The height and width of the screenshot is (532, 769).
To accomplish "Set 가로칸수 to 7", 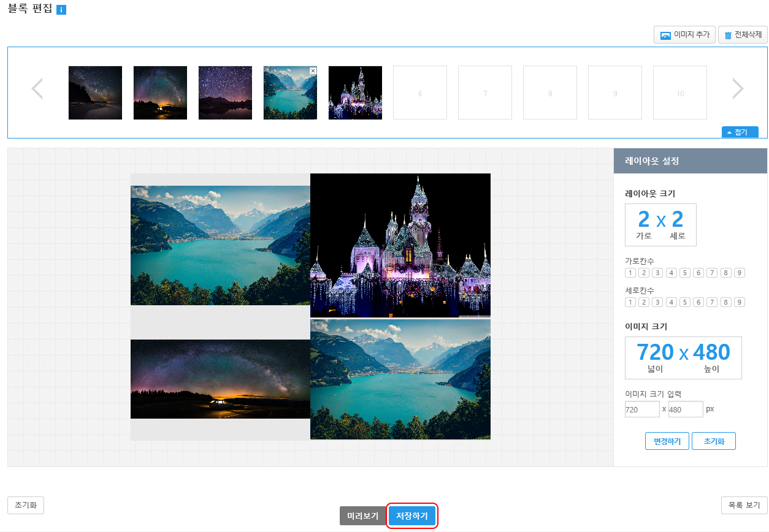I will point(712,273).
